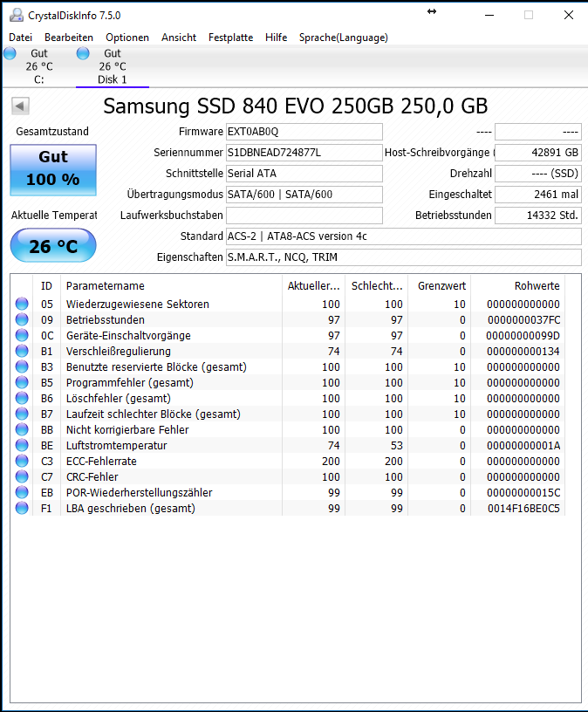Click the Drehzahl value ---- (SSD)

(538, 174)
